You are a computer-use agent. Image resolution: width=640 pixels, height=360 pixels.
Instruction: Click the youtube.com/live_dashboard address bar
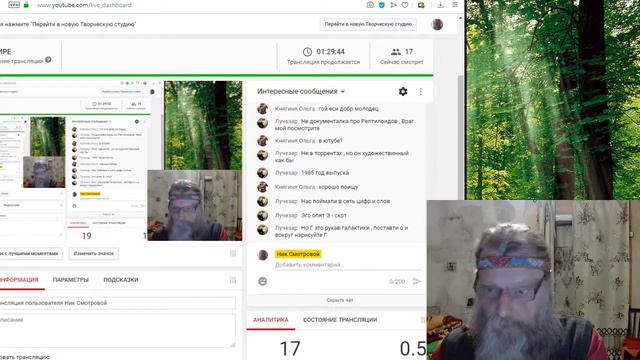coord(84,5)
